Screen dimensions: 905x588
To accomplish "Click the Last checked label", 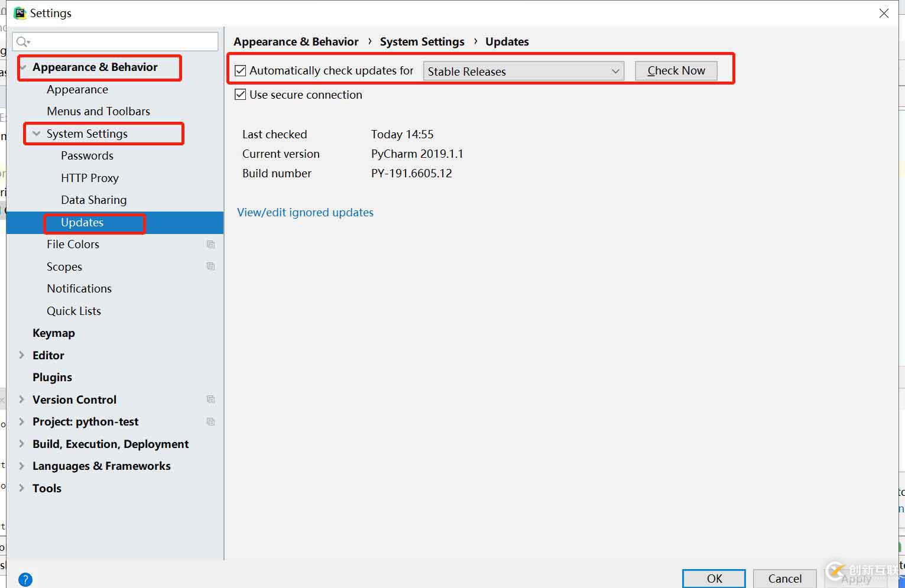I will coord(275,134).
